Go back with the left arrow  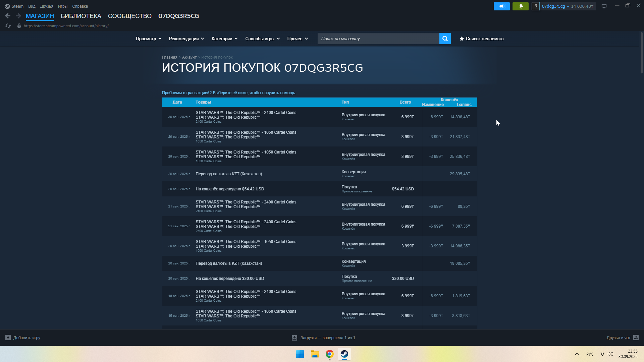click(8, 16)
